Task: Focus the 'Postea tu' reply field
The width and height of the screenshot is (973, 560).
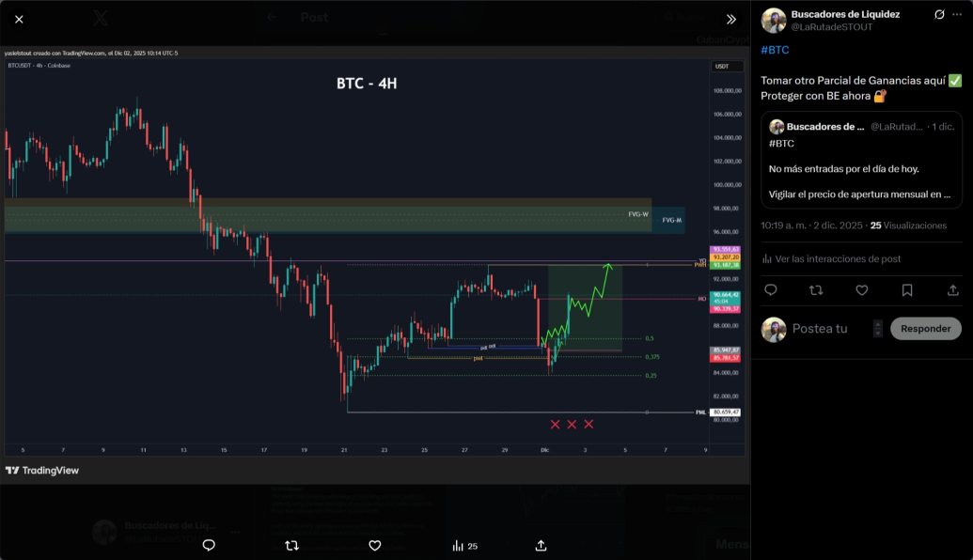Action: click(829, 329)
